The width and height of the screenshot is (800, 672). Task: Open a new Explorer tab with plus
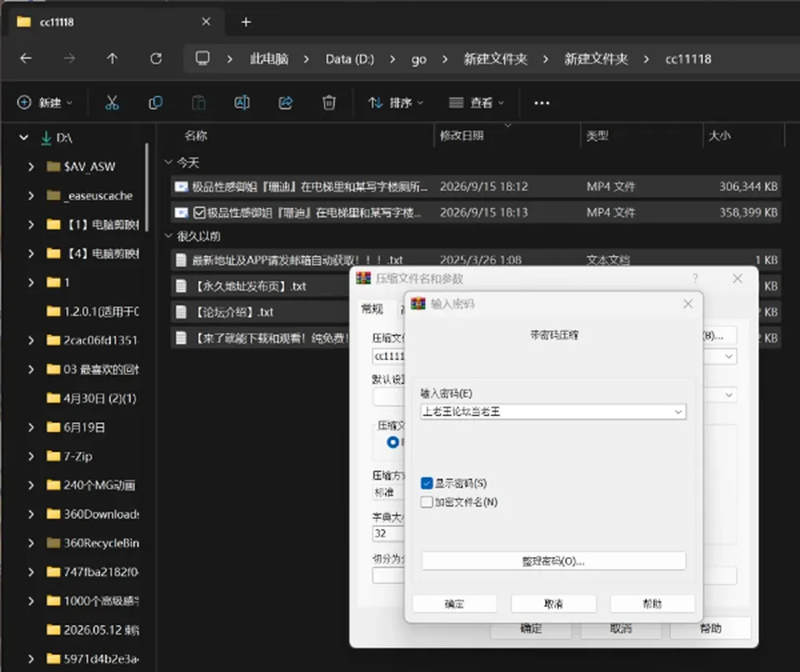click(246, 22)
